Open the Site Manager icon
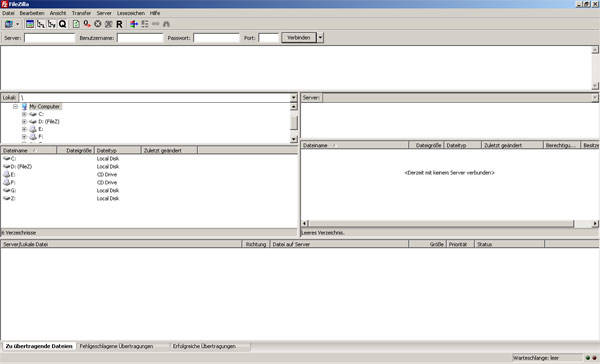The width and height of the screenshot is (600, 364). (8, 24)
